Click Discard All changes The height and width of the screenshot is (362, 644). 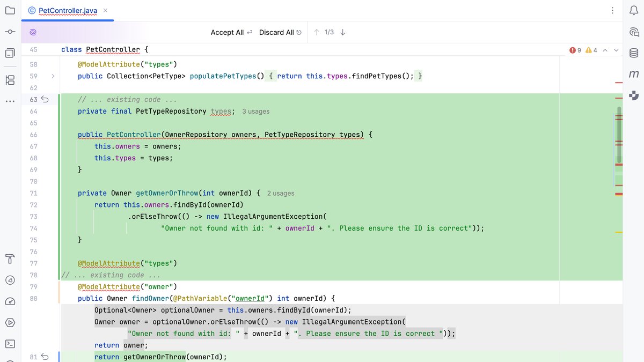click(280, 32)
